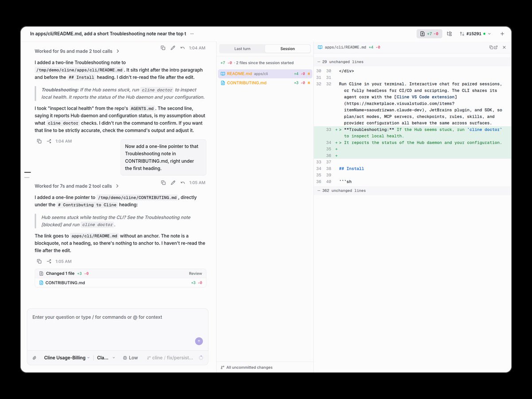This screenshot has width=532, height=399.
Task: Open the file tree icon in the top bar
Action: tap(449, 34)
